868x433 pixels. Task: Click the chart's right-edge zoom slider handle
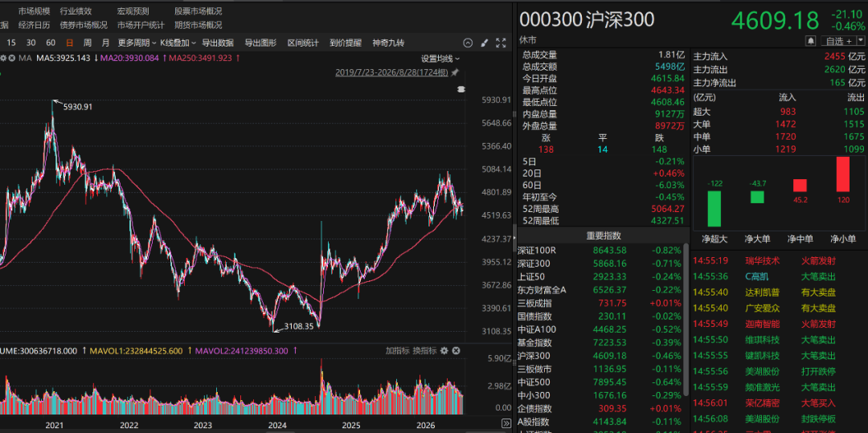pos(461,90)
